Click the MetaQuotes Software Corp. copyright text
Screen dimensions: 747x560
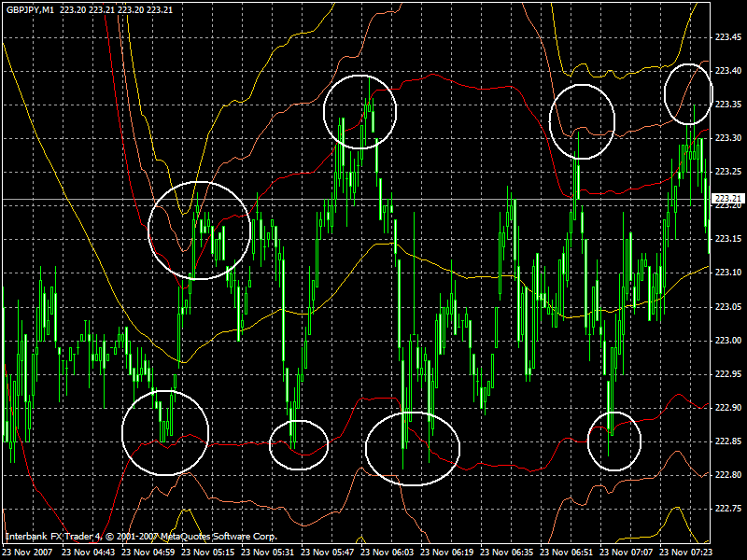(x=217, y=537)
